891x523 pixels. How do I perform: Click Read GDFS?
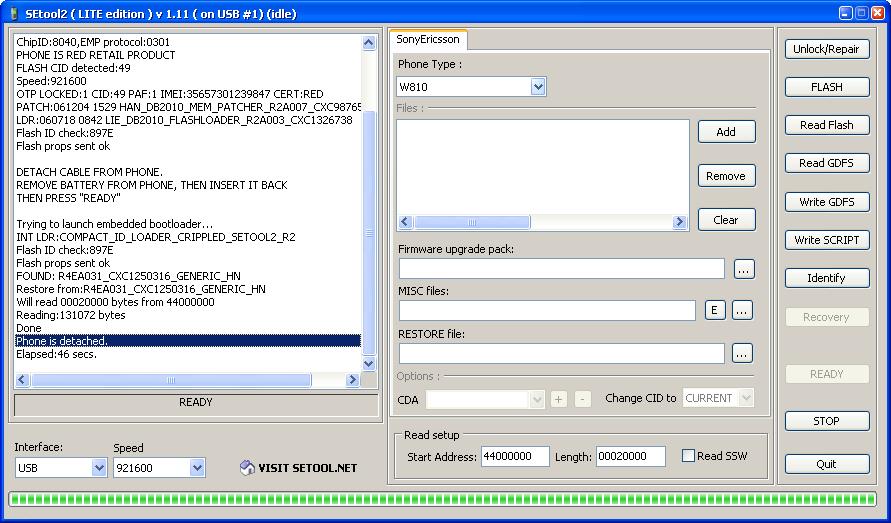click(x=827, y=163)
